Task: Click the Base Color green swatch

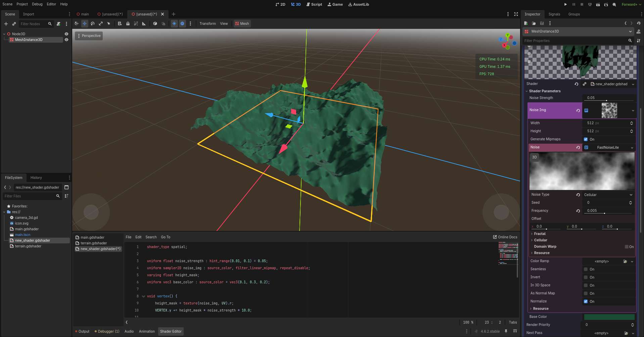Action: coord(609,317)
